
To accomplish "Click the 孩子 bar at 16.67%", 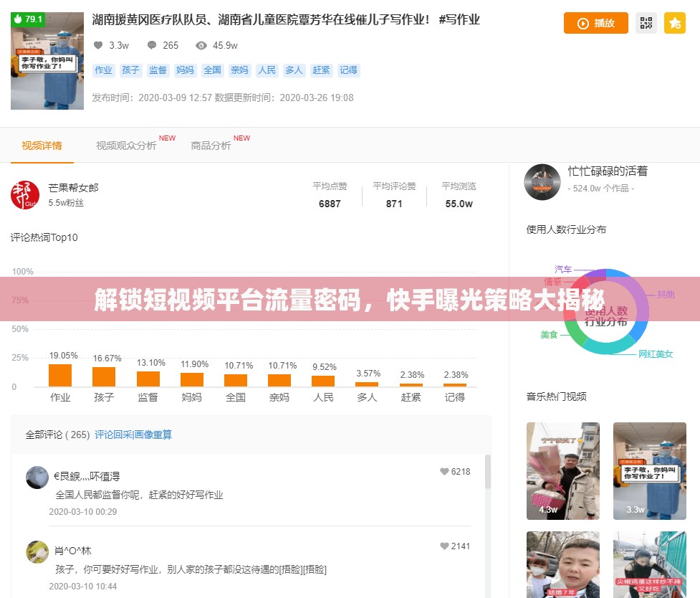I will click(104, 376).
